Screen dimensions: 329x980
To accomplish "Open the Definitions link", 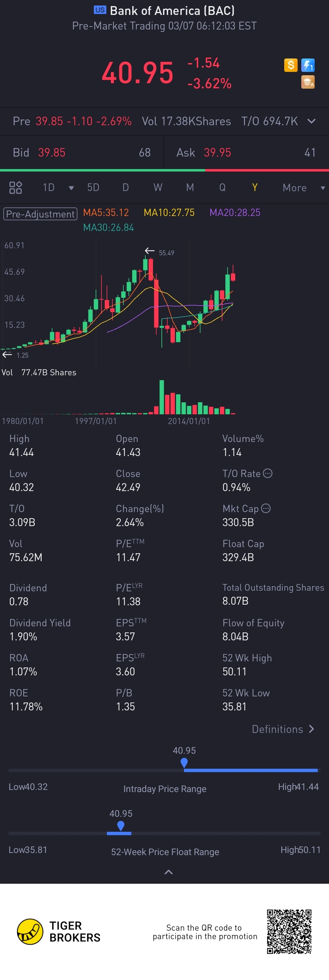I will 283,729.
